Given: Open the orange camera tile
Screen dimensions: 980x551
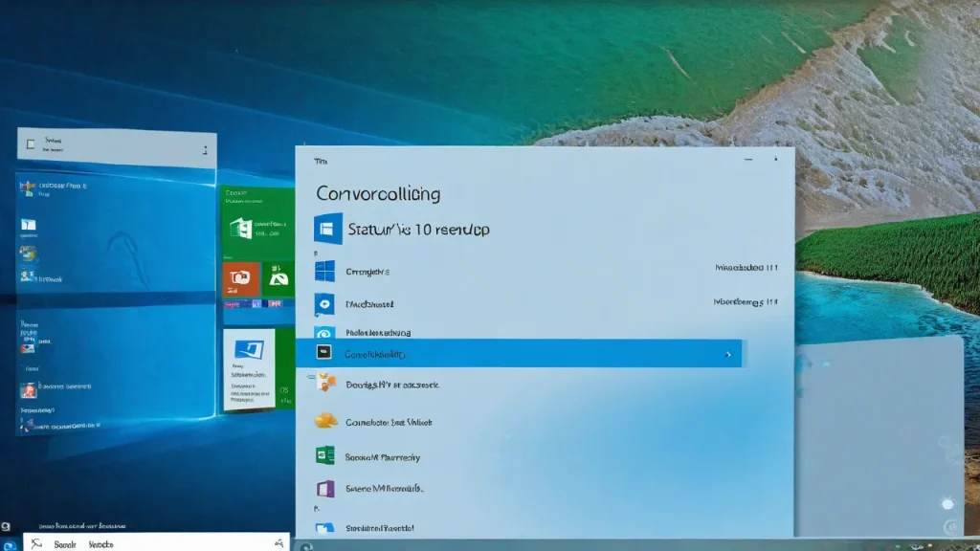Looking at the screenshot, I should click(x=240, y=278).
